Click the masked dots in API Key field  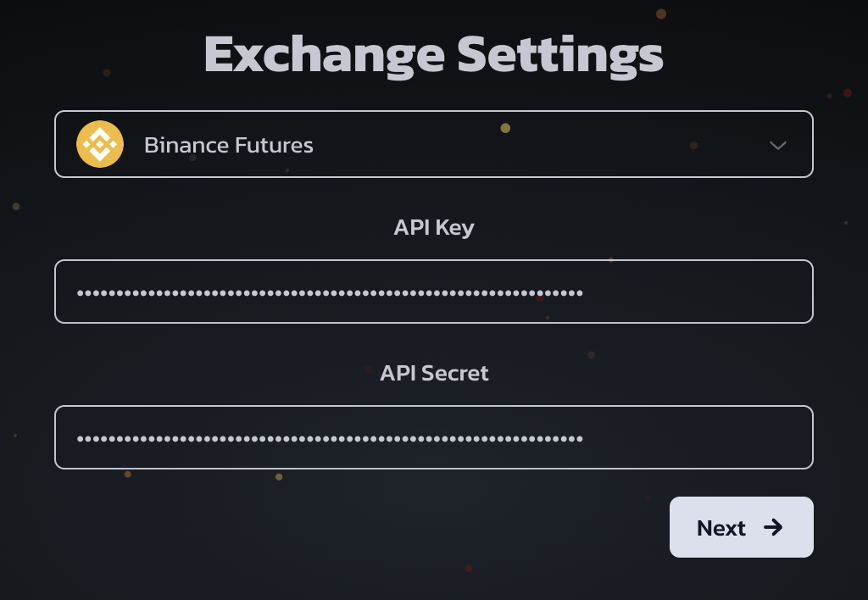pyautogui.click(x=330, y=293)
